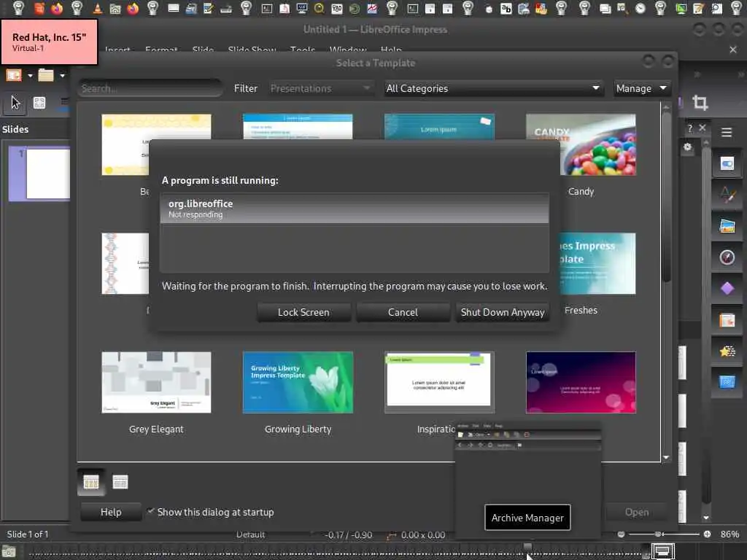Switch to thumbnail view in template dialog
The image size is (747, 560).
(91, 482)
